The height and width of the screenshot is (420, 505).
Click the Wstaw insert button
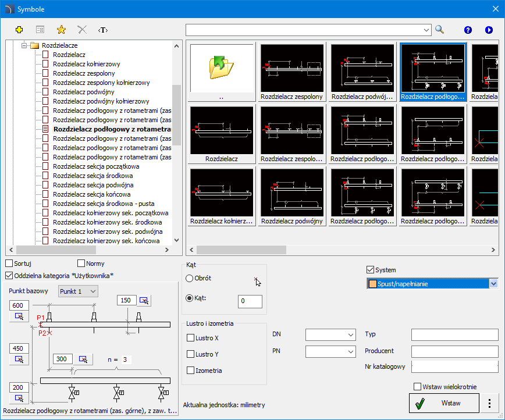[444, 403]
